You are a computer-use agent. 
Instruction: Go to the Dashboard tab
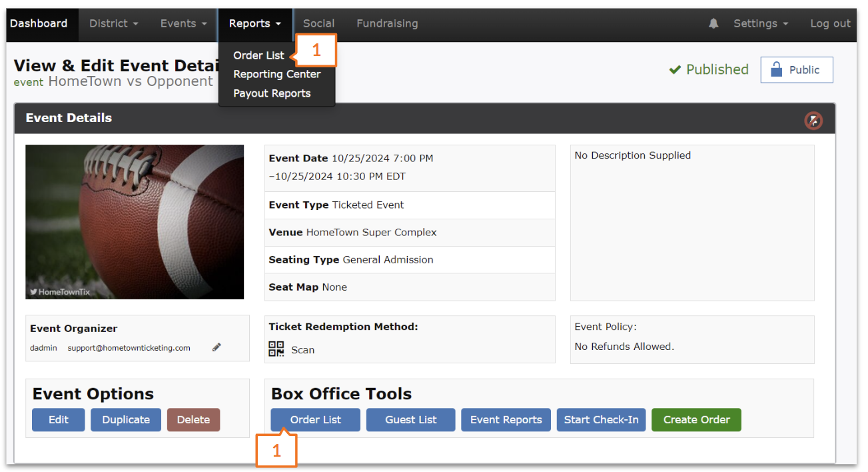39,23
